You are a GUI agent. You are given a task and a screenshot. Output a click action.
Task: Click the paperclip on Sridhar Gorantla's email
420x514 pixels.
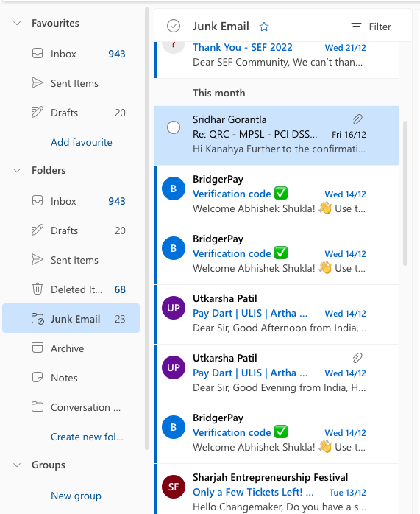pyautogui.click(x=357, y=119)
